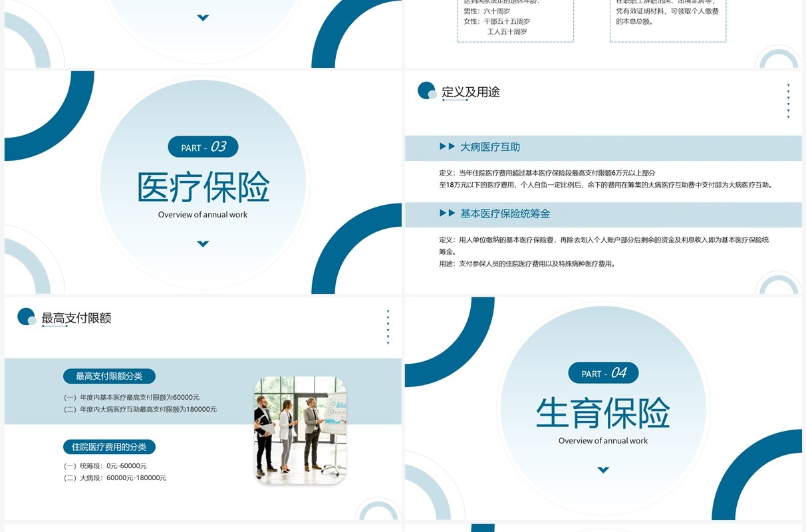806x532 pixels.
Task: Click the double-arrow icon before 基本医疗保险统筹金
Action: pos(447,213)
